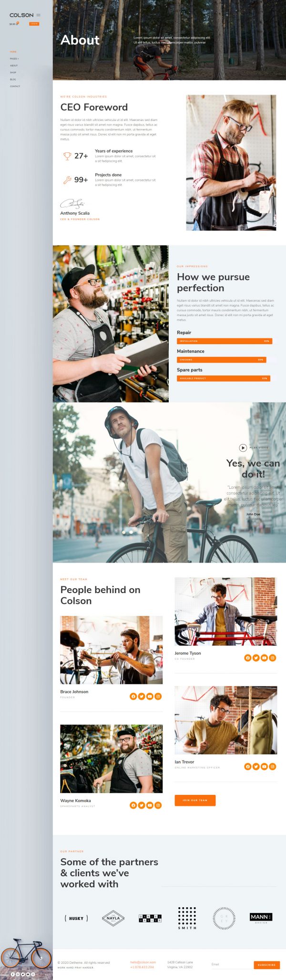Open Brace Johnson's Instagram icon
The width and height of the screenshot is (286, 980).
click(x=158, y=696)
